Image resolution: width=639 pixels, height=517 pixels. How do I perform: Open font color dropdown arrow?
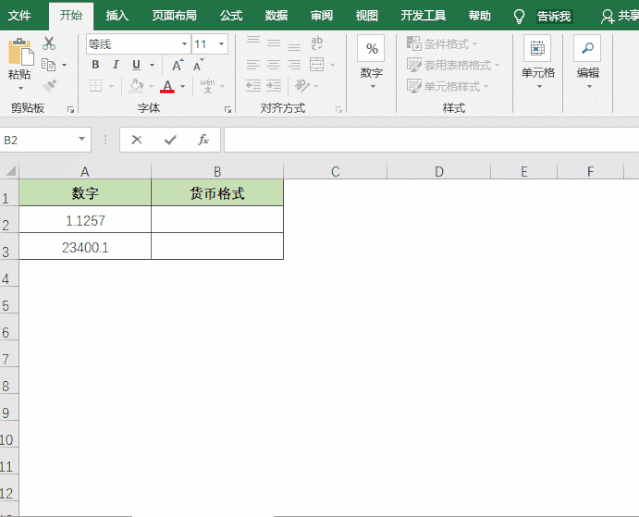pos(183,86)
